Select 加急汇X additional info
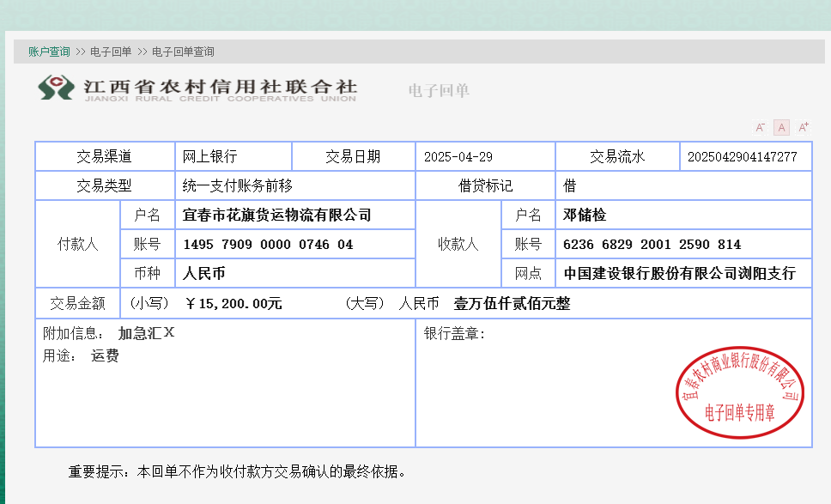 coord(146,333)
